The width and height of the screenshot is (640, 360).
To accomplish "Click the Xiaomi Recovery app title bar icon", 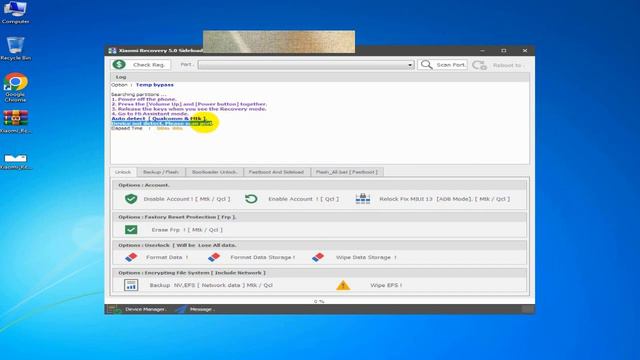I will (112, 51).
